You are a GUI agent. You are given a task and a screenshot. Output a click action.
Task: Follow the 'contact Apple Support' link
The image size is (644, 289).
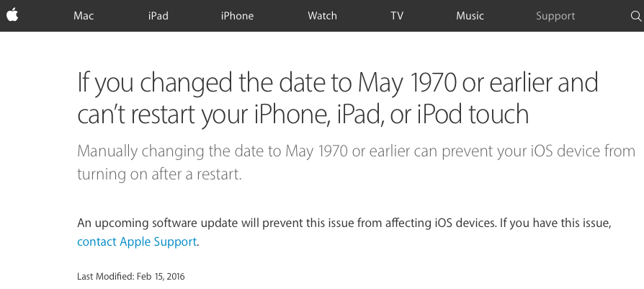tap(137, 242)
